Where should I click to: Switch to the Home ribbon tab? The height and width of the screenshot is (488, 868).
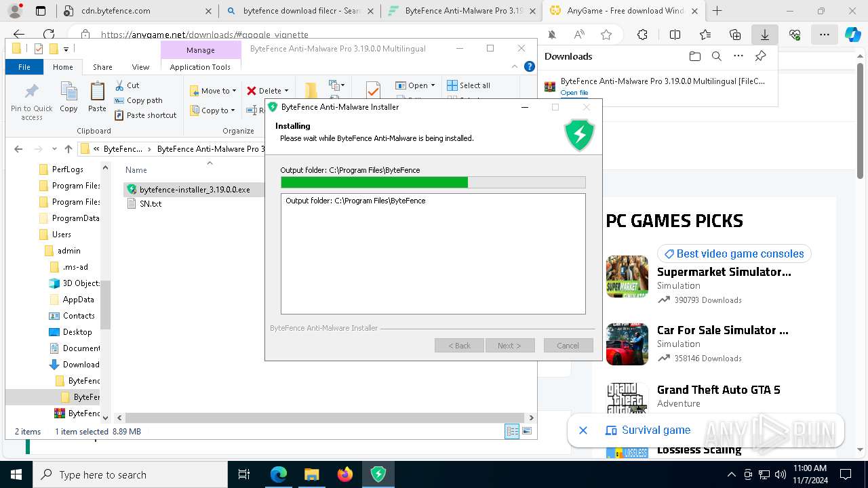point(63,67)
